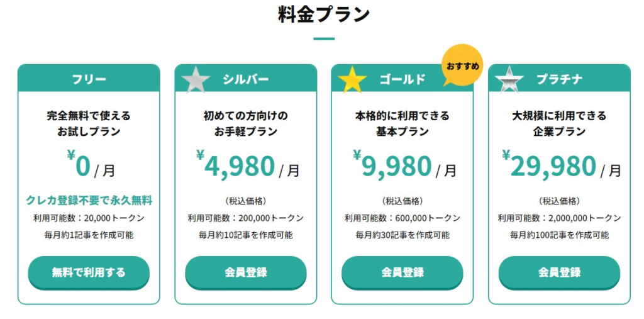Click the platinum star icon on プラチナ plan
644x319 pixels.
pyautogui.click(x=509, y=80)
